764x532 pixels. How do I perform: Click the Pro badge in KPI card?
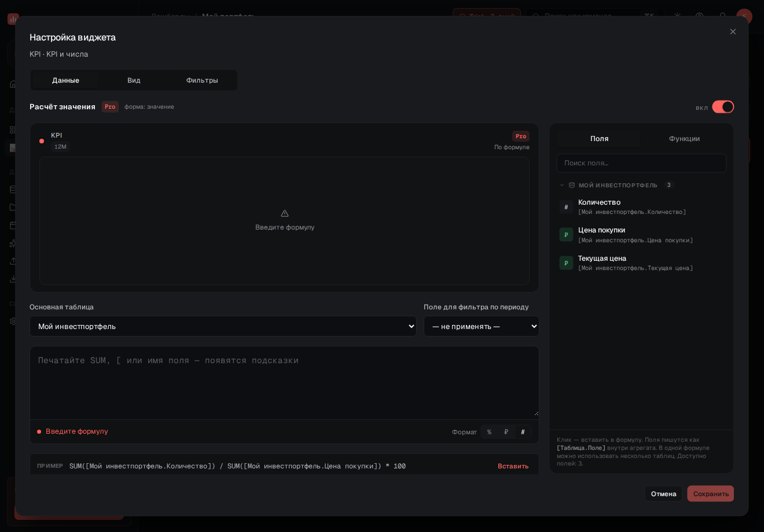[521, 136]
